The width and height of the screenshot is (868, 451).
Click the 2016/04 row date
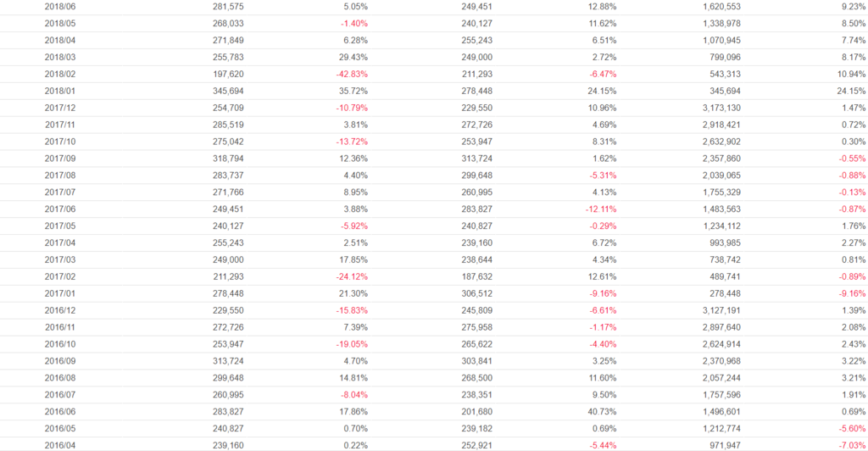coord(60,445)
